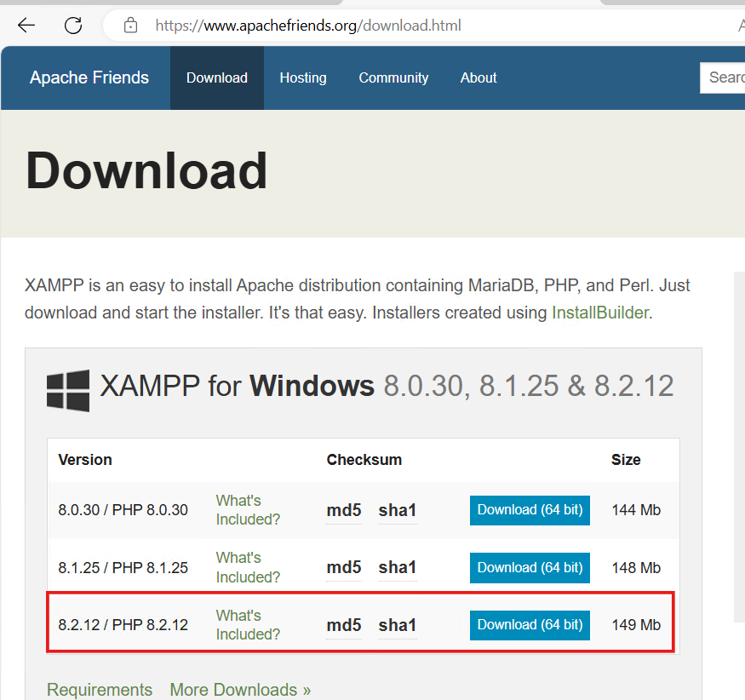Select the 8.1.25 / PHP 8.1.25 version text
The width and height of the screenshot is (745, 700).
pos(123,568)
